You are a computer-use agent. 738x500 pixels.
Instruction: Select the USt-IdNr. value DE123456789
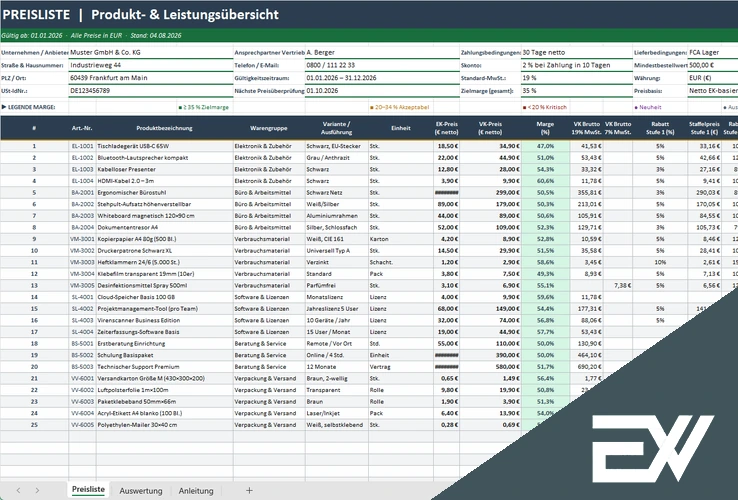151,91
